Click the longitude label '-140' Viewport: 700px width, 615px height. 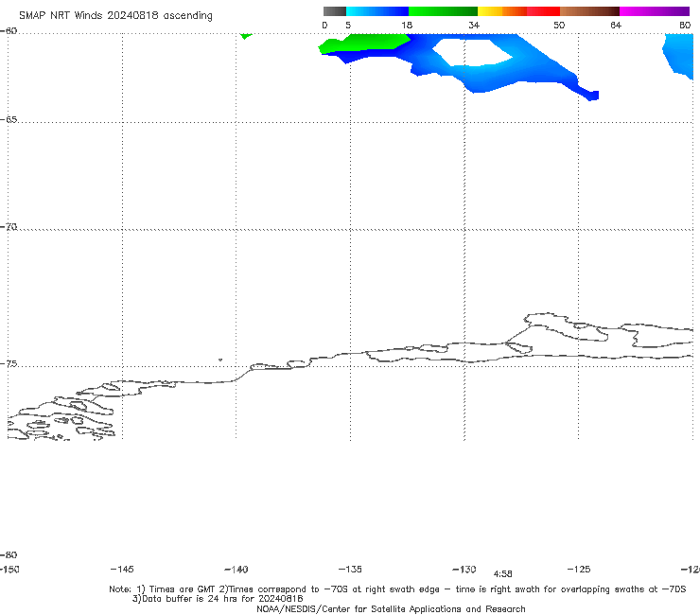(236, 570)
